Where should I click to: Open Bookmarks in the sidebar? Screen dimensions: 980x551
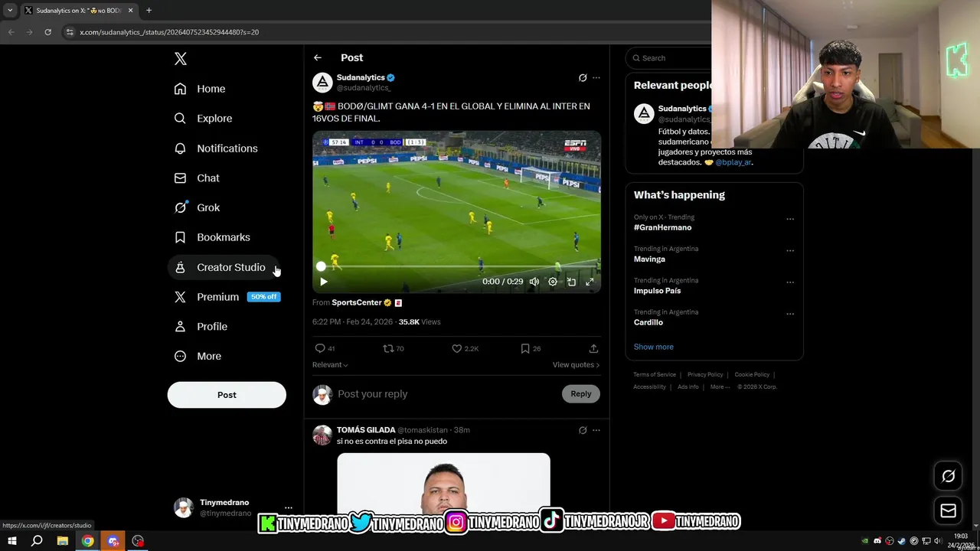tap(212, 237)
